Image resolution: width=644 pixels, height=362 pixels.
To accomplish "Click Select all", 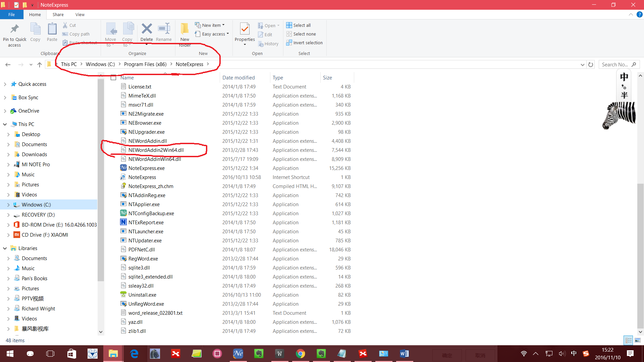I will tap(299, 25).
